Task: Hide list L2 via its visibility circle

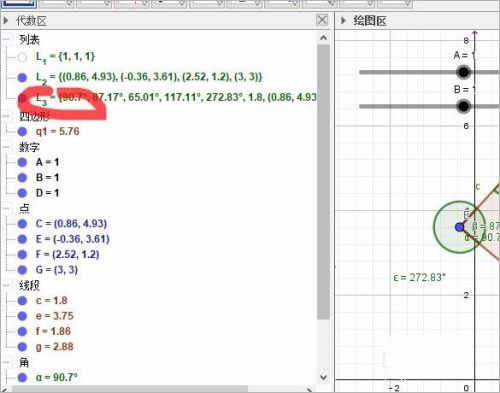Action: 22,78
